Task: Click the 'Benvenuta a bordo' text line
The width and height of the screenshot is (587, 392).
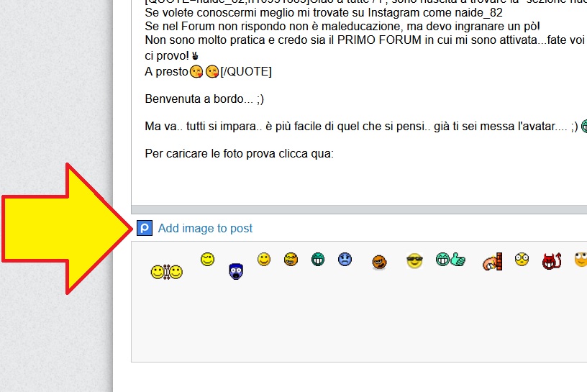Action: [x=199, y=99]
